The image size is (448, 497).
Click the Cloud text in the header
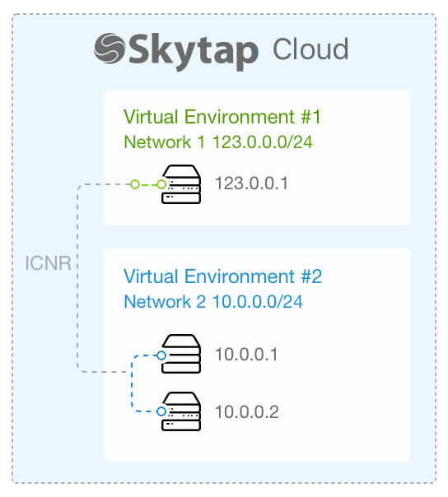310,49
